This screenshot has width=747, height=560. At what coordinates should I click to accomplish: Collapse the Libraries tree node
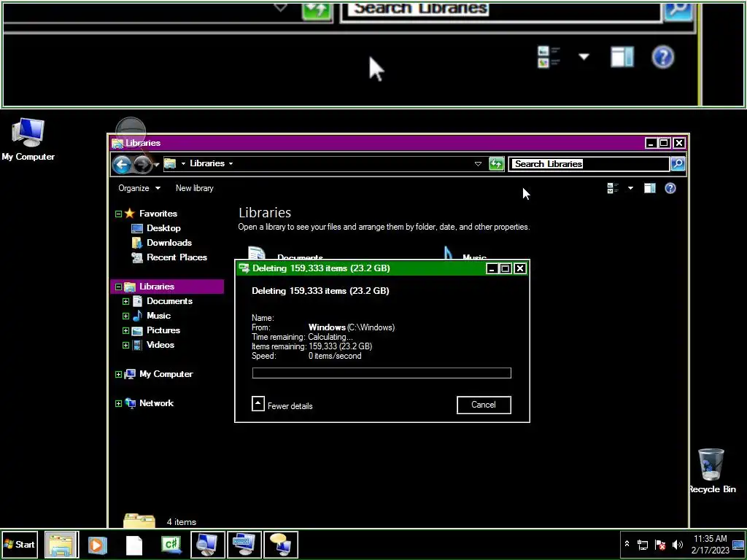click(x=119, y=287)
